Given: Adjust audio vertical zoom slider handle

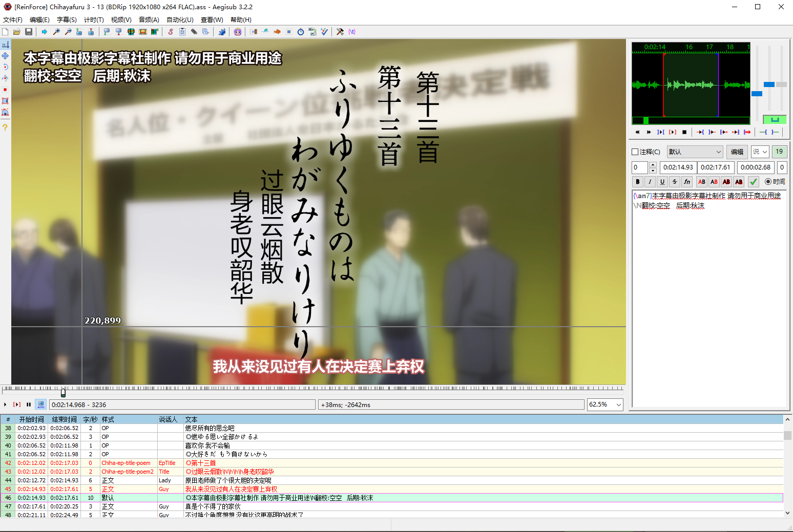Looking at the screenshot, I should [x=769, y=84].
